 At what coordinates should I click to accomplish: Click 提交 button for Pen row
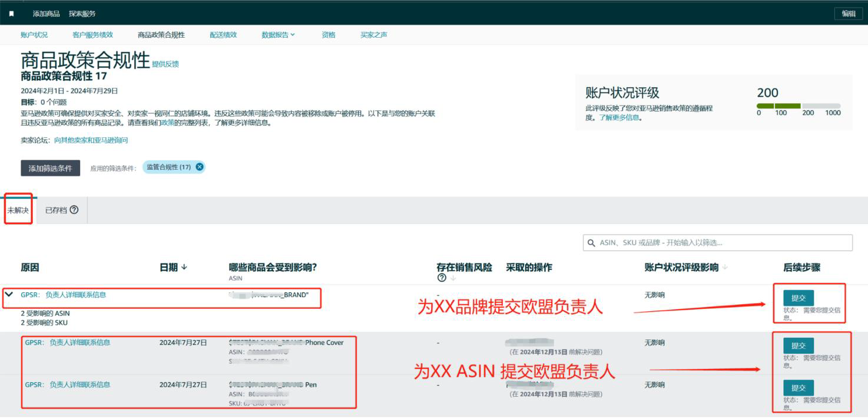click(799, 388)
